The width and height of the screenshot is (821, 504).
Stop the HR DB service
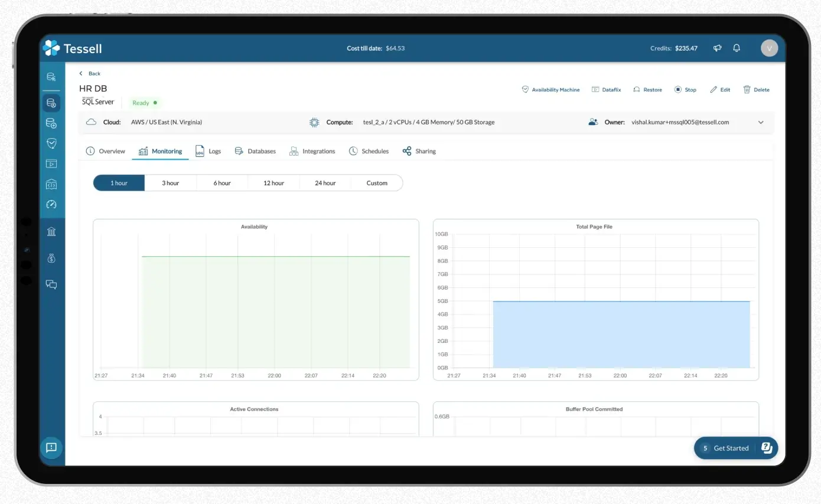pyautogui.click(x=686, y=89)
